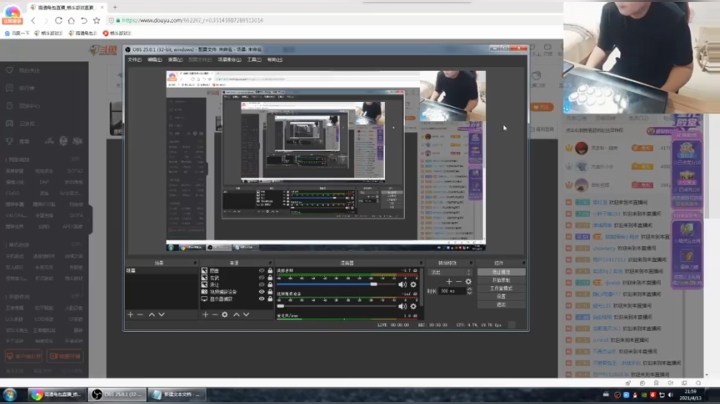Open OBS 场景集合 menu
720x404 pixels.
(229, 60)
